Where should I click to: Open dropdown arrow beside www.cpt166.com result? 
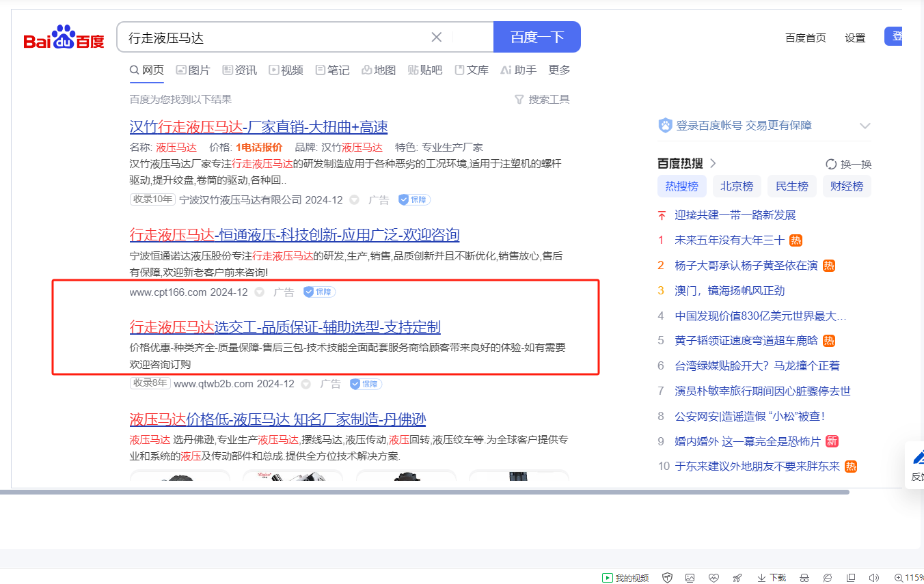259,292
